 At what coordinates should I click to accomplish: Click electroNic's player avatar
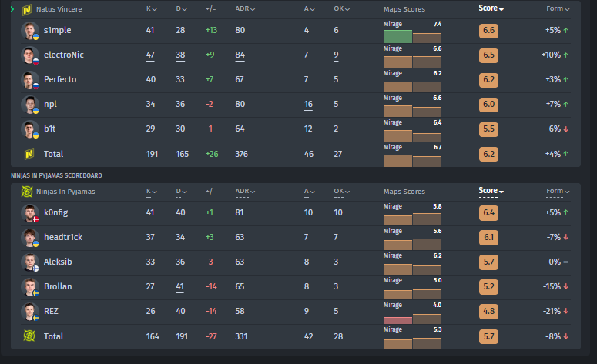29,55
